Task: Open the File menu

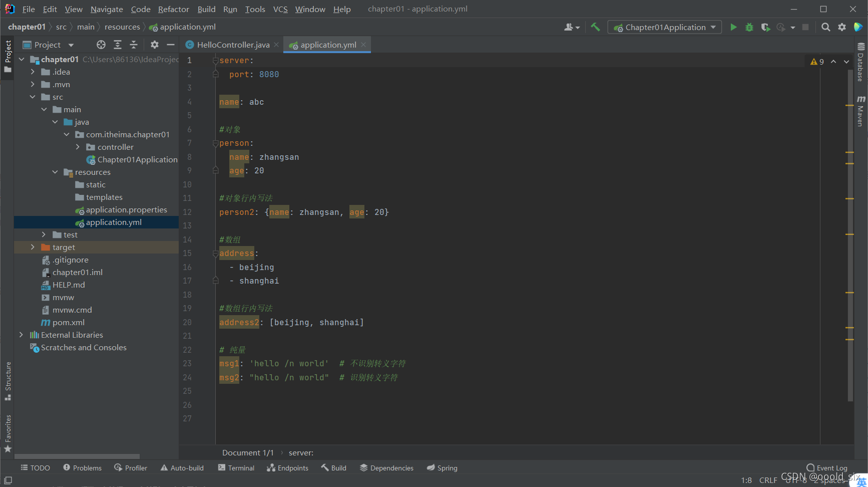Action: point(29,9)
